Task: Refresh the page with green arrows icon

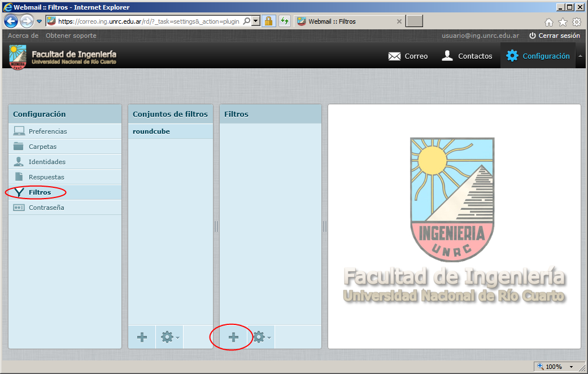Action: pos(285,21)
